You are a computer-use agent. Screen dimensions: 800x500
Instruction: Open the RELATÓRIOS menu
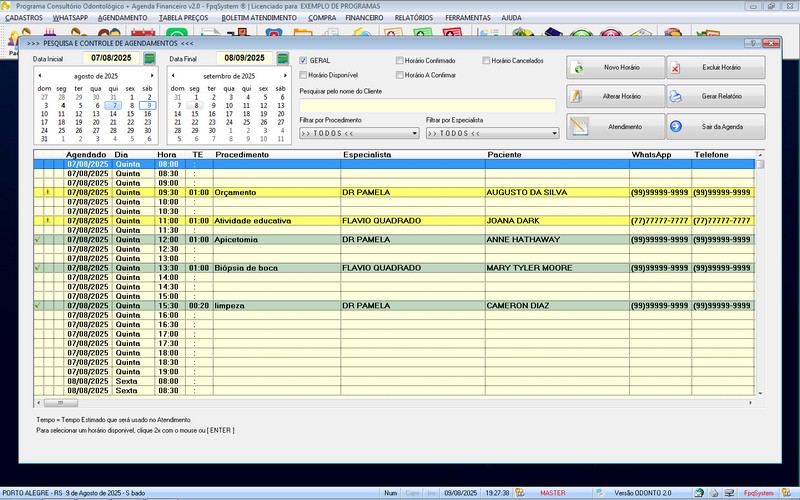pos(413,18)
